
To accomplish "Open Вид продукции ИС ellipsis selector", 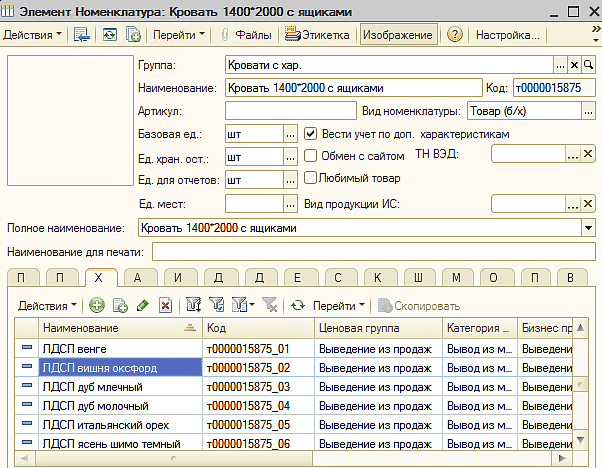I will coord(573,204).
